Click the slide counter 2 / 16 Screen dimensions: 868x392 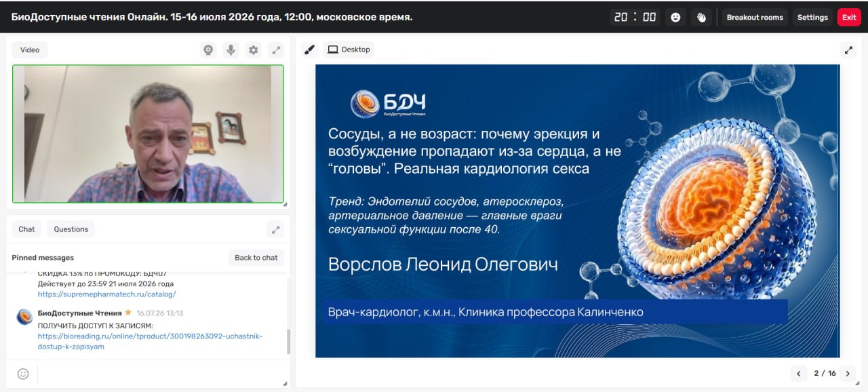click(x=825, y=373)
